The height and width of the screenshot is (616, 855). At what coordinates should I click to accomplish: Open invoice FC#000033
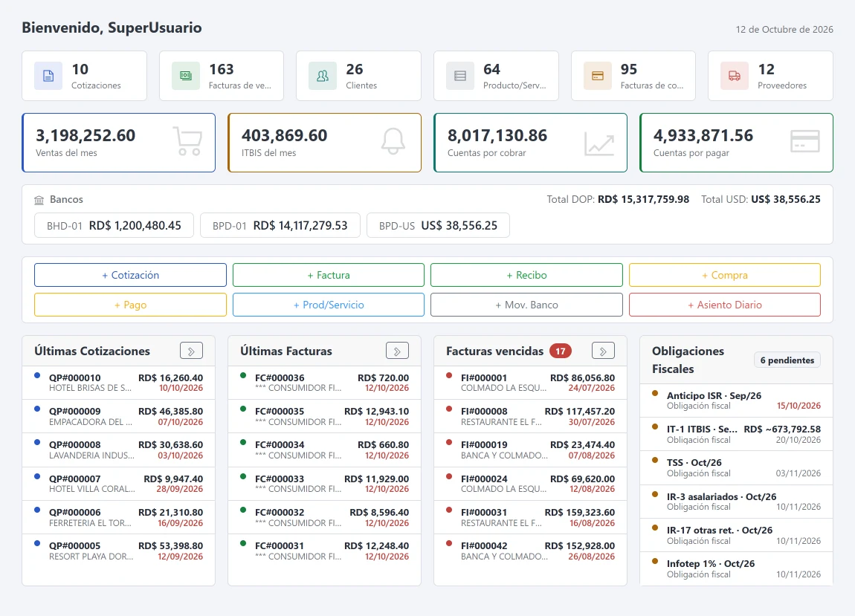tap(324, 484)
